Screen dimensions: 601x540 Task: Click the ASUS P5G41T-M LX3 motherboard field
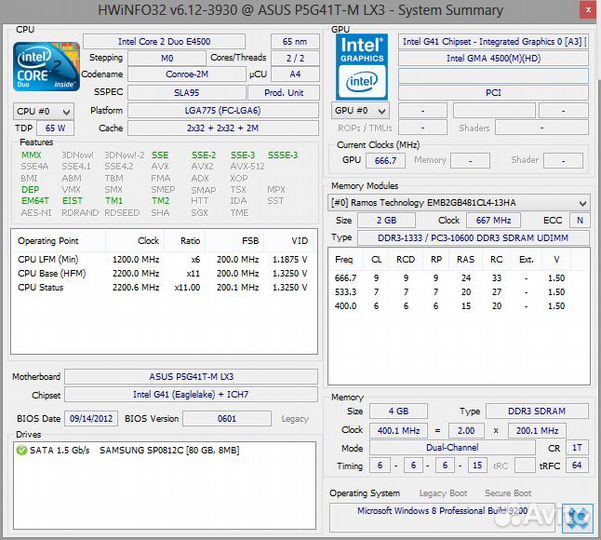tap(191, 377)
